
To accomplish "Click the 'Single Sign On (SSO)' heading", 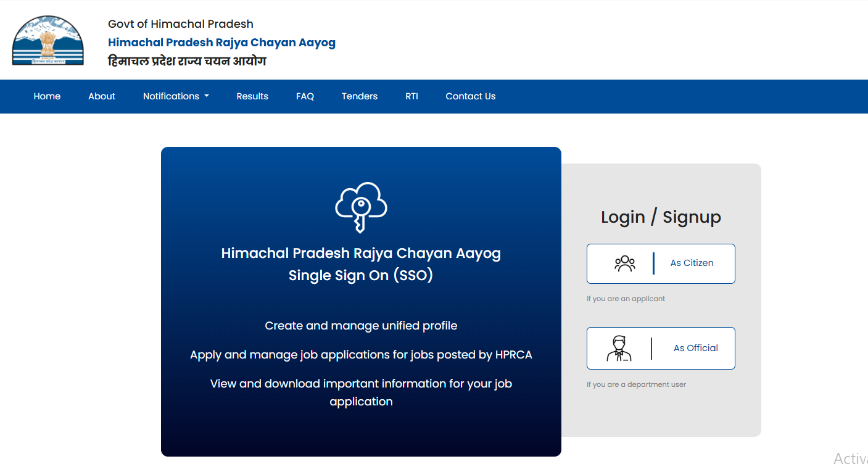I will click(x=361, y=275).
